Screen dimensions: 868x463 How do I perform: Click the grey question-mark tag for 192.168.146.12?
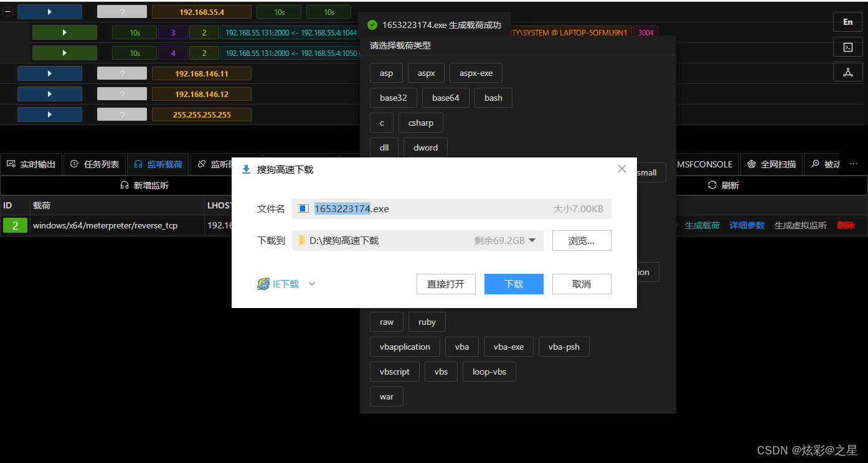coord(122,94)
